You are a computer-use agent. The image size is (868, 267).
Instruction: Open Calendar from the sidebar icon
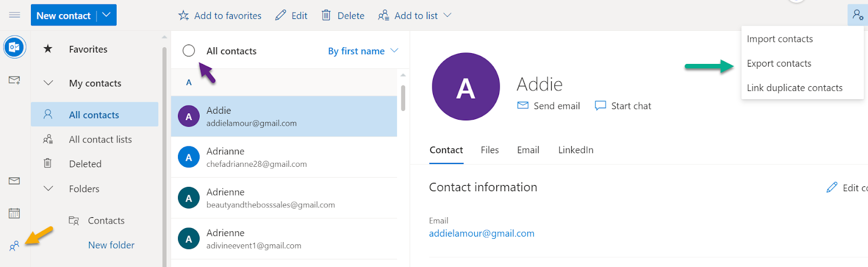click(15, 213)
